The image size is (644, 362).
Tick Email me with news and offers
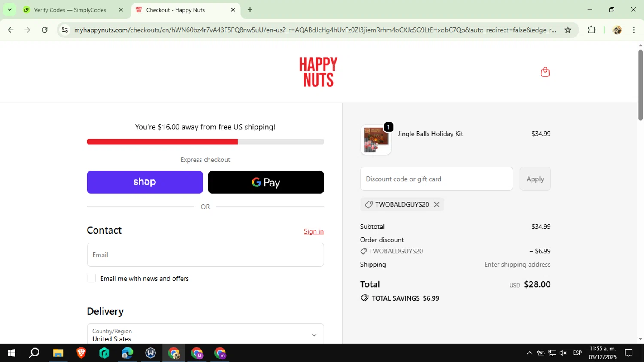click(x=91, y=278)
